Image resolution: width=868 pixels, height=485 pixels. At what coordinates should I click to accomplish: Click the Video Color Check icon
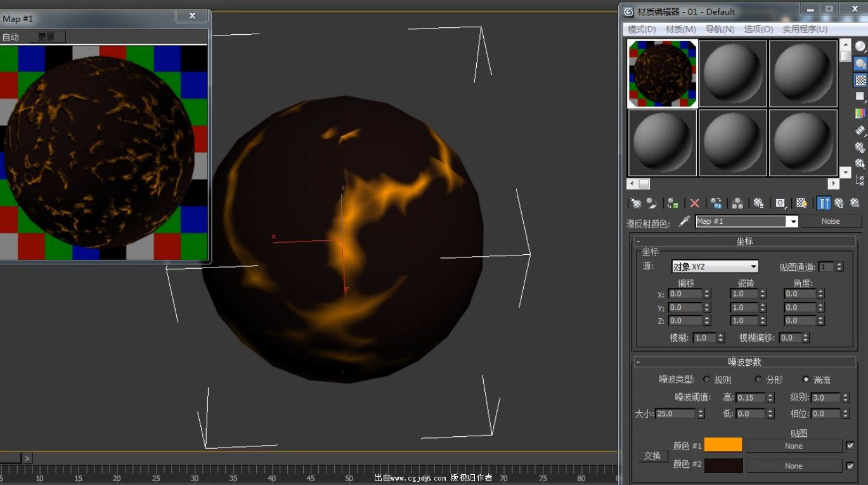click(x=860, y=113)
